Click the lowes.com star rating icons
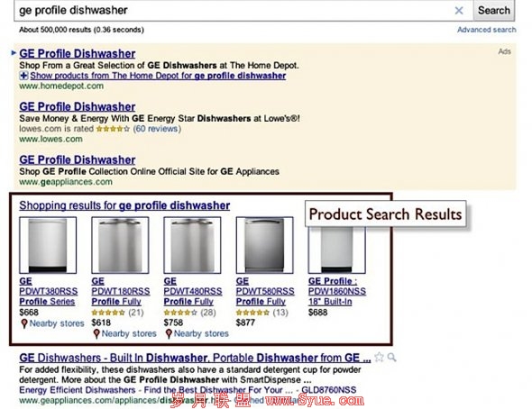This screenshot has height=409, width=532. pos(113,129)
